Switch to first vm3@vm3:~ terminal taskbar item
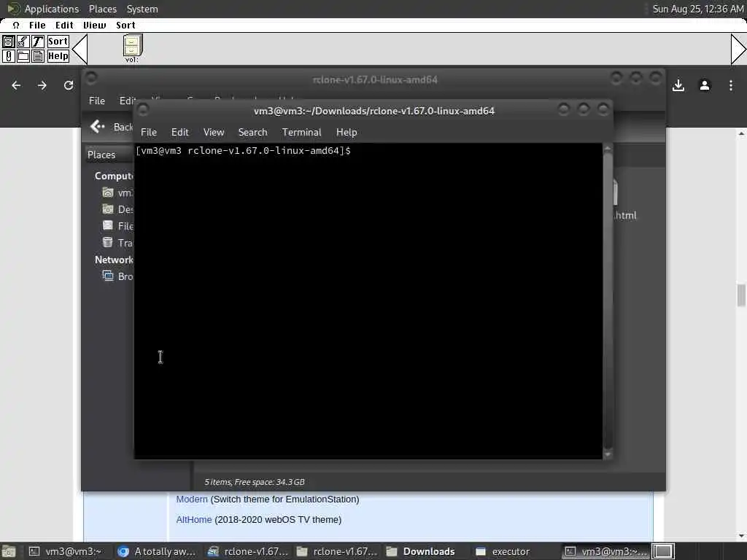The image size is (747, 560). click(x=66, y=551)
